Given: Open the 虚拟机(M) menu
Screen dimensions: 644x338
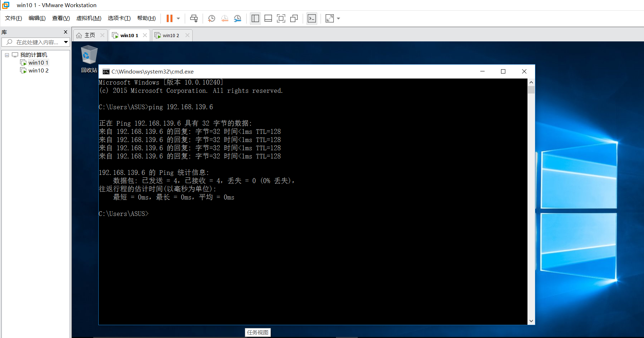Looking at the screenshot, I should coord(89,18).
